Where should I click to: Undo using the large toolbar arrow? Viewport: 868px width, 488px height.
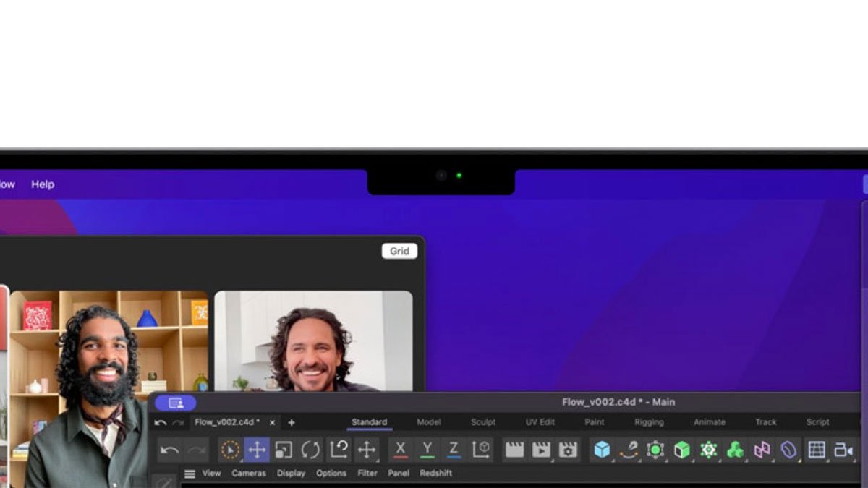[x=170, y=450]
